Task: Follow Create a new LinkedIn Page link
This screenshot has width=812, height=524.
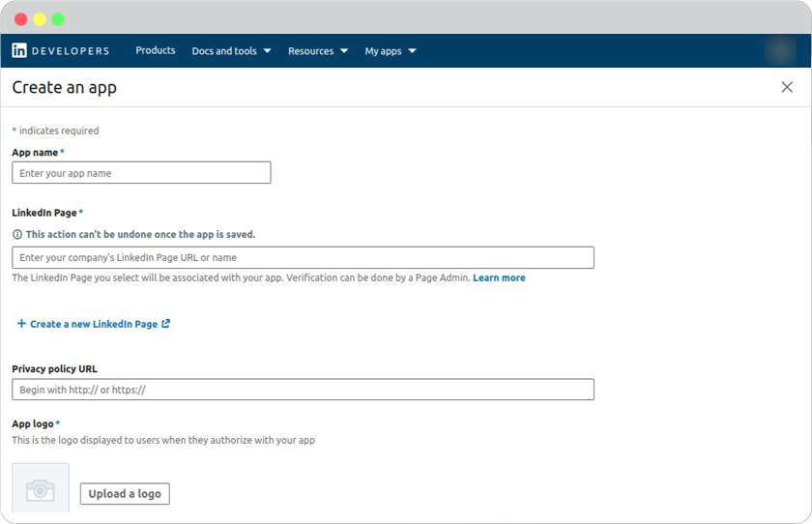Action: pyautogui.click(x=94, y=324)
